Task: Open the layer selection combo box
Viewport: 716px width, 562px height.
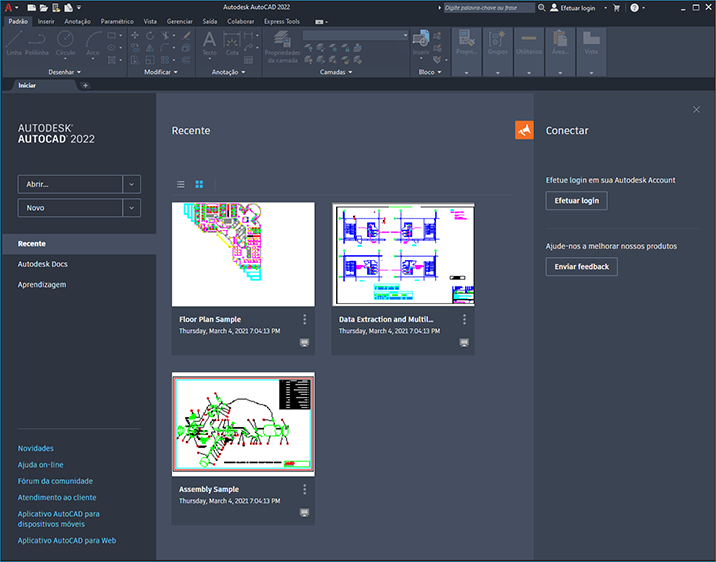Action: (355, 35)
